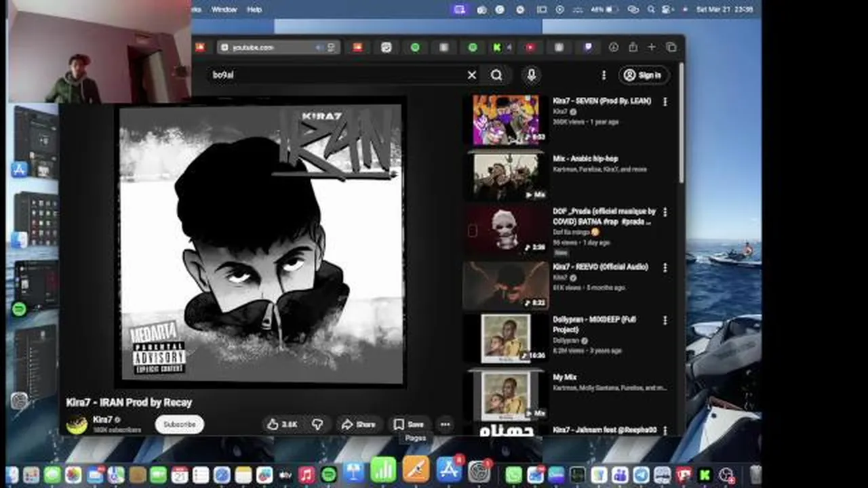
Task: Show Safari tab overview
Action: click(x=671, y=47)
